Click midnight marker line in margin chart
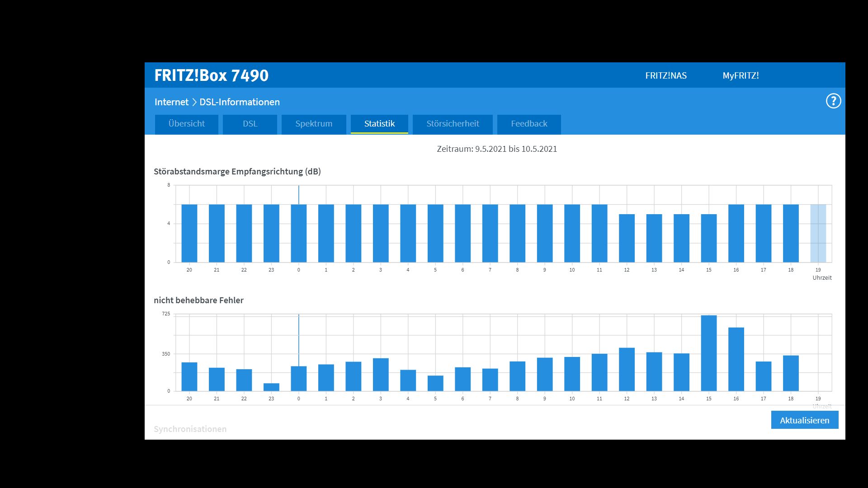This screenshot has width=868, height=488. click(x=298, y=194)
